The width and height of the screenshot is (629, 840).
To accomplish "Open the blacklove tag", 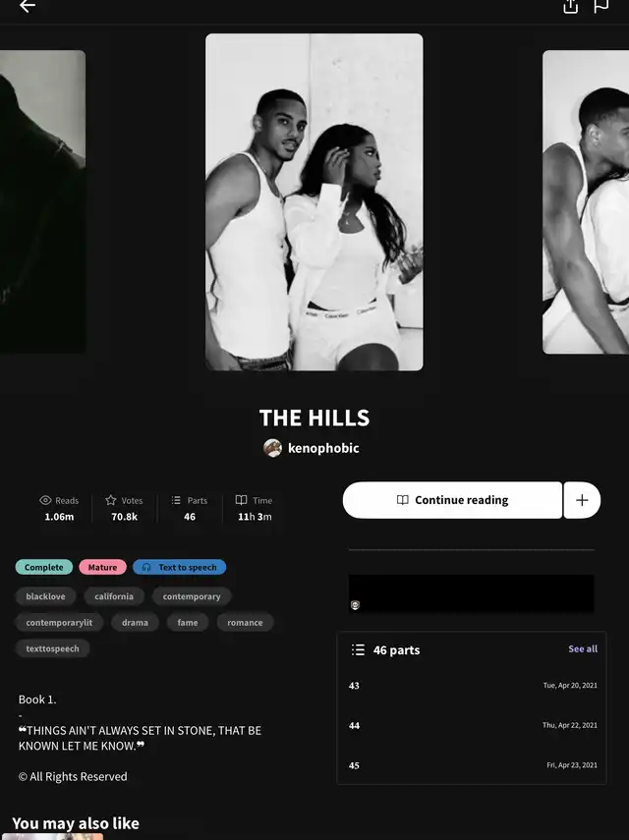I will tap(45, 596).
